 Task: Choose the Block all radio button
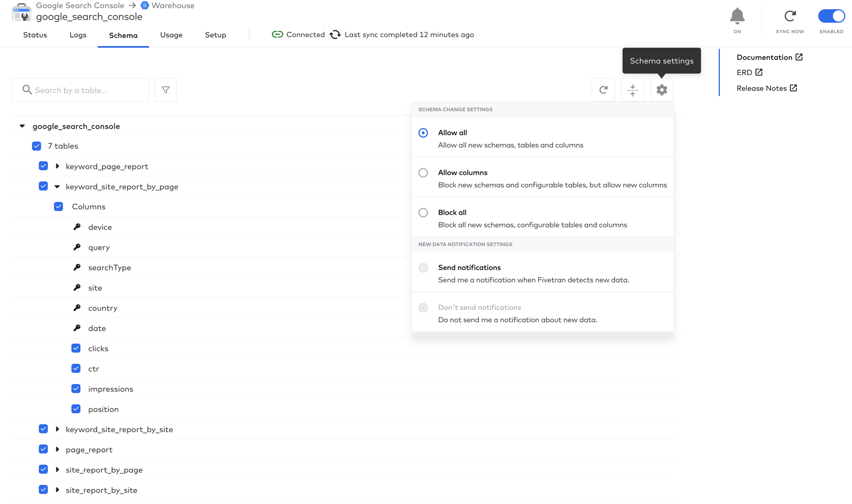pos(423,212)
